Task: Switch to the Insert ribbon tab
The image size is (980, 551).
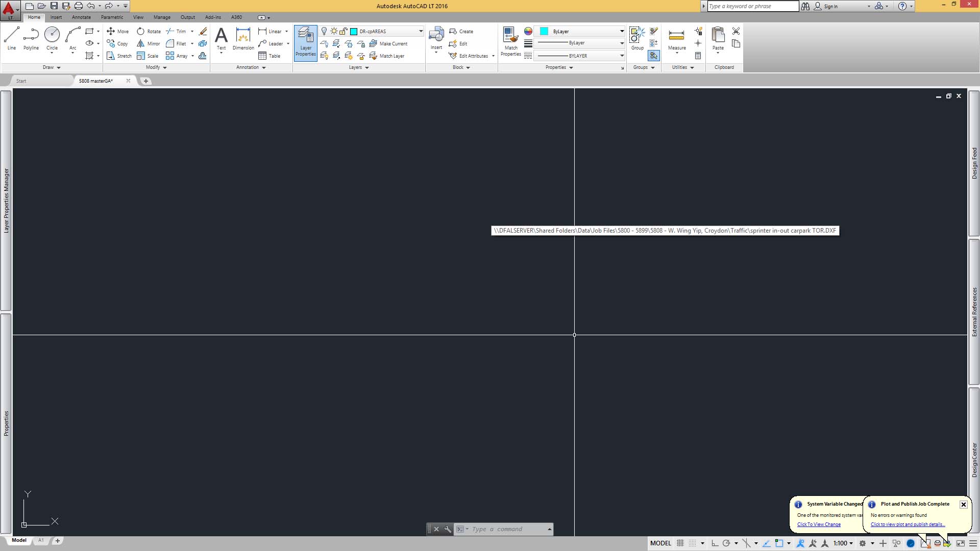Action: coord(56,17)
